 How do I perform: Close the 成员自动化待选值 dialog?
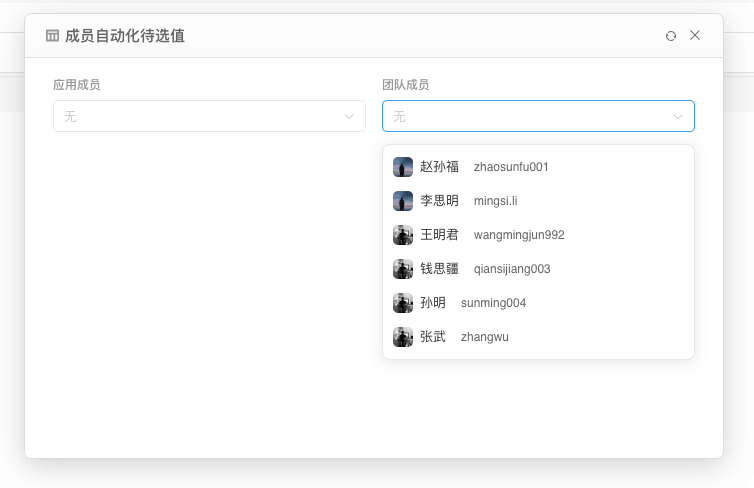695,35
